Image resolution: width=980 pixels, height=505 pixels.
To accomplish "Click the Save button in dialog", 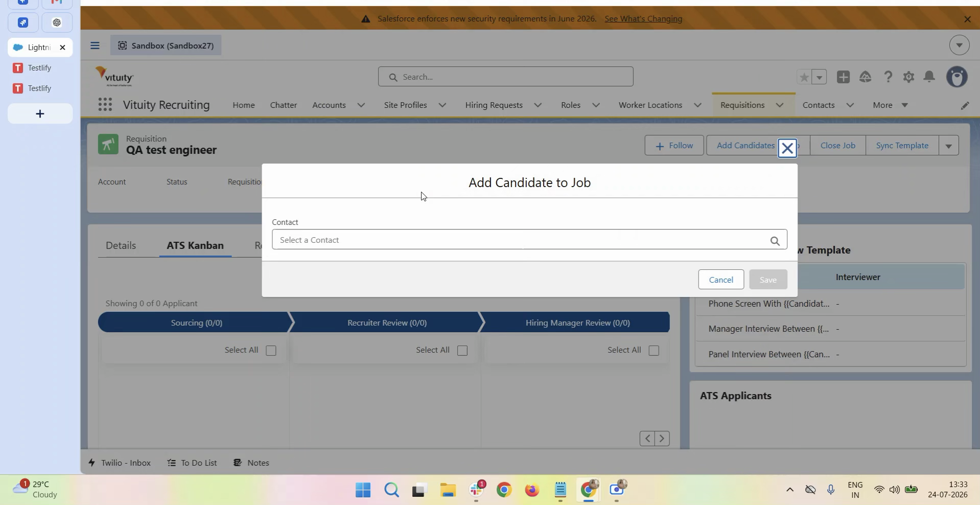I will point(768,280).
